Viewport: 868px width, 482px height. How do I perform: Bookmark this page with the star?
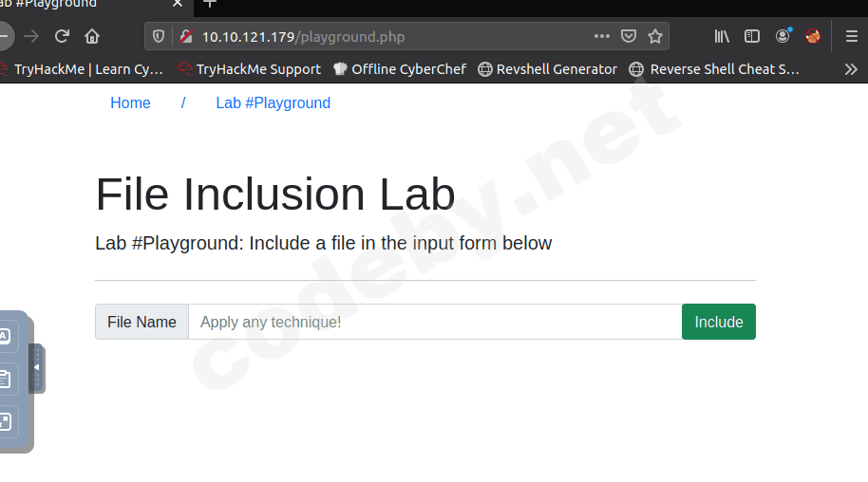[x=655, y=36]
